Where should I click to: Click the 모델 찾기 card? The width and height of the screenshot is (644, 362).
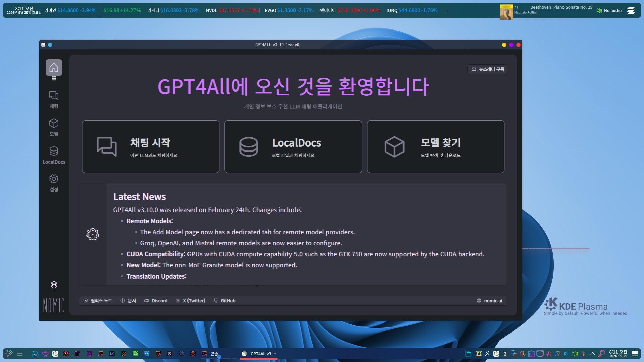[x=436, y=147]
